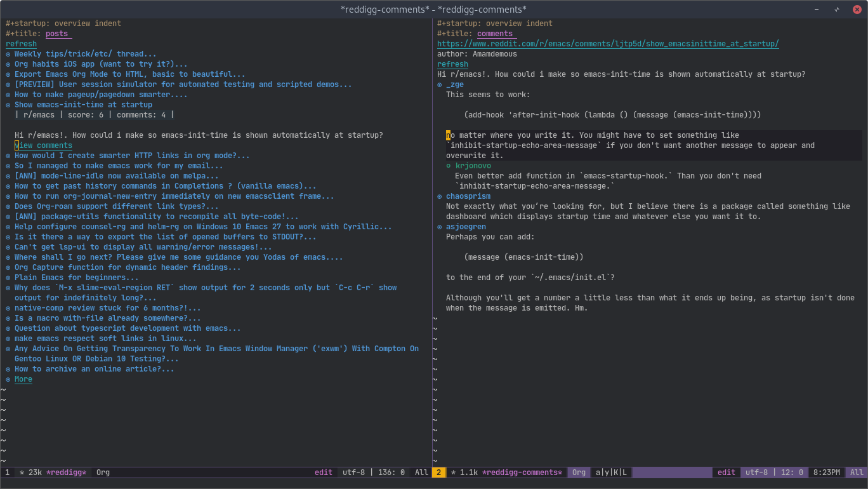Click the 1.1k buffer size indicator
Image resolution: width=868 pixels, height=489 pixels.
tap(468, 472)
